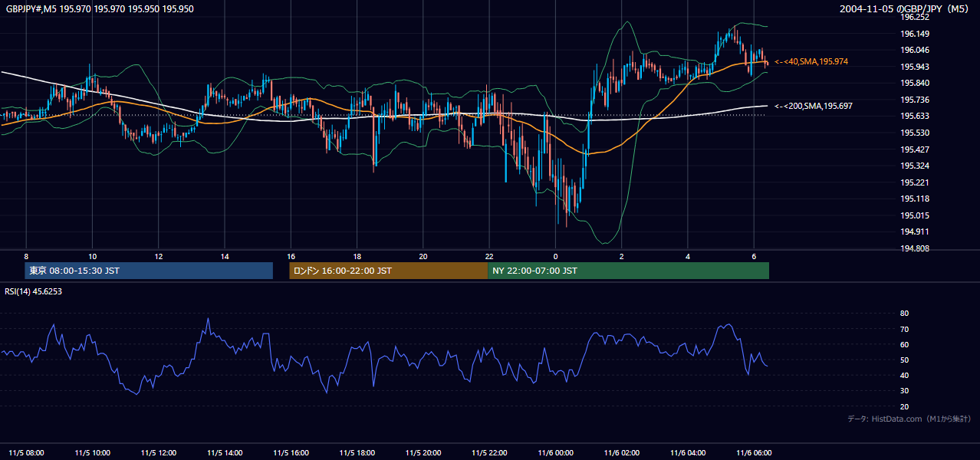Click the 11/6 04:00 time axis label
Viewport: 980px width, 460px height.
click(x=688, y=453)
